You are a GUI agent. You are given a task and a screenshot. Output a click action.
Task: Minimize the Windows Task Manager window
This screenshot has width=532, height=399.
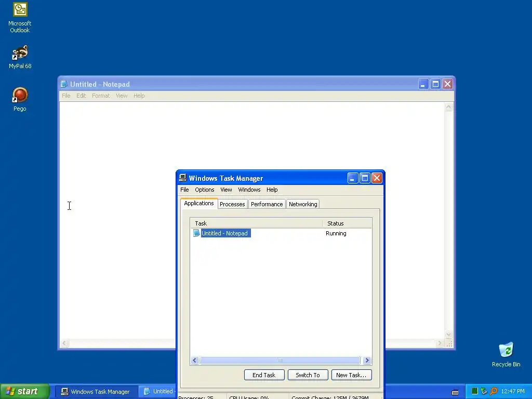click(x=353, y=178)
